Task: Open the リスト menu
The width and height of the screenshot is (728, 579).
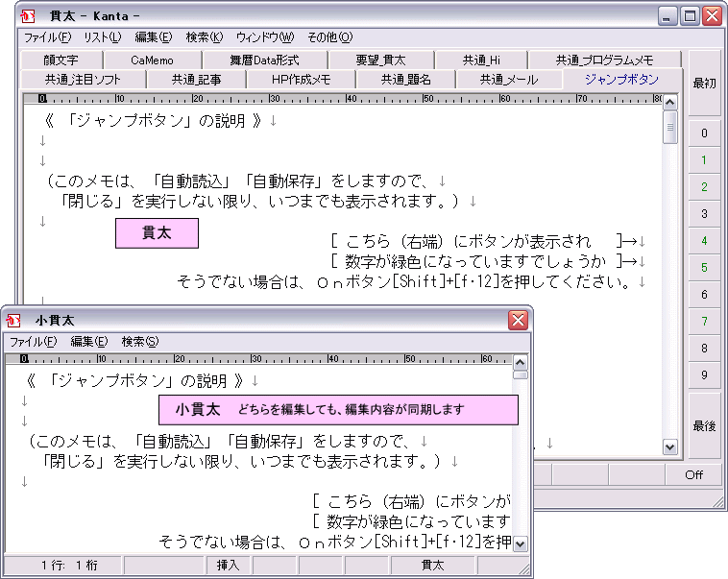Action: click(103, 37)
